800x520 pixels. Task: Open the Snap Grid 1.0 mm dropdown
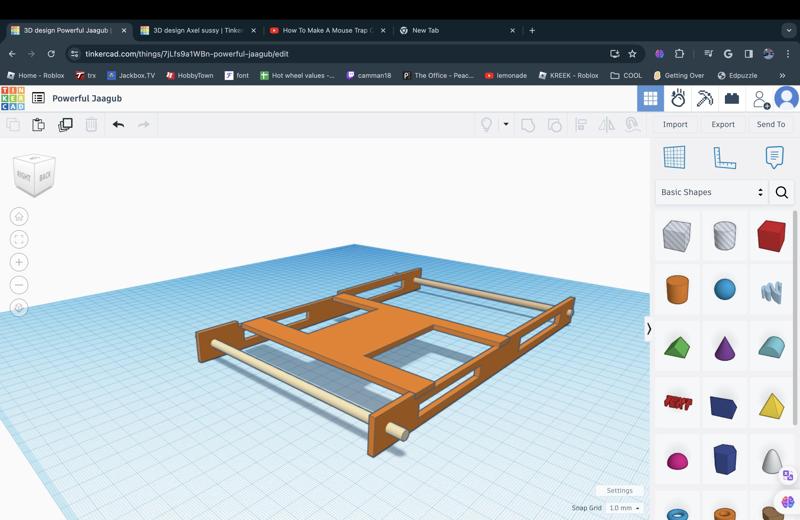point(624,508)
